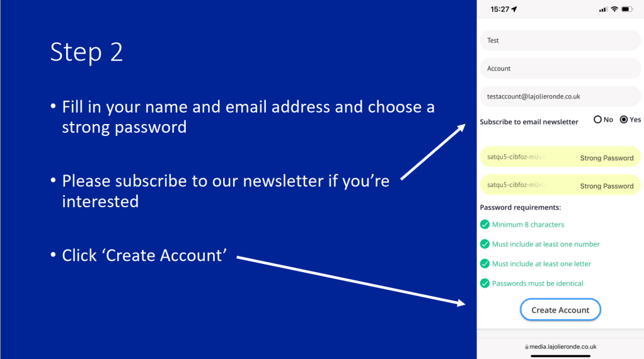
Task: Select the No newsletter radio button
Action: click(x=598, y=120)
